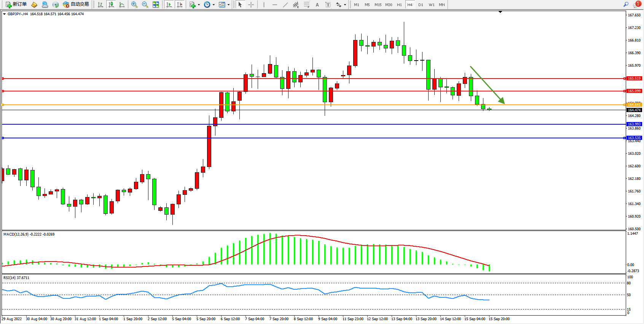Toggle AutoTrading (自动交易) button
The image size is (644, 324).
(x=76, y=5)
